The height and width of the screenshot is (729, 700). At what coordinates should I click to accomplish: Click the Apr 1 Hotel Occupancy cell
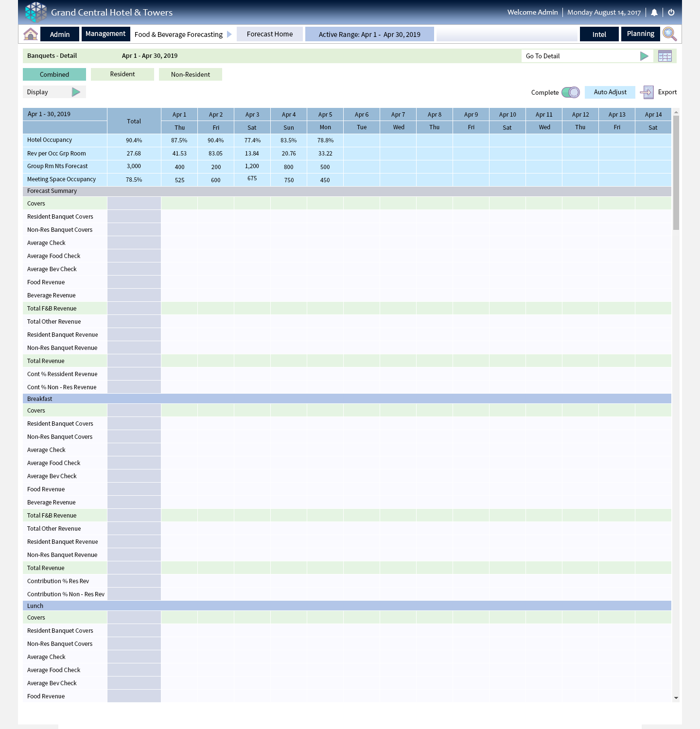pos(179,140)
